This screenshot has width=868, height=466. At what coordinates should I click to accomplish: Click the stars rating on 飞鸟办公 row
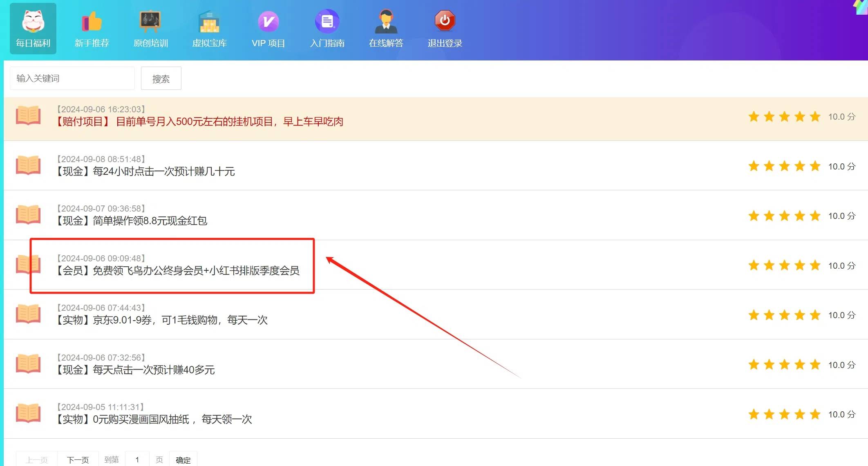tap(784, 265)
